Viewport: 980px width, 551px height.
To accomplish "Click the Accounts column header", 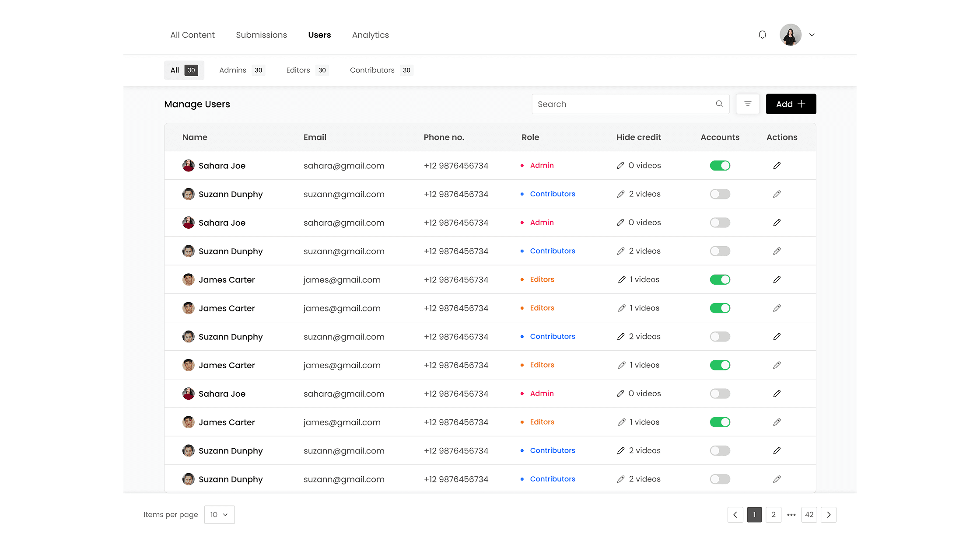I will 720,137.
